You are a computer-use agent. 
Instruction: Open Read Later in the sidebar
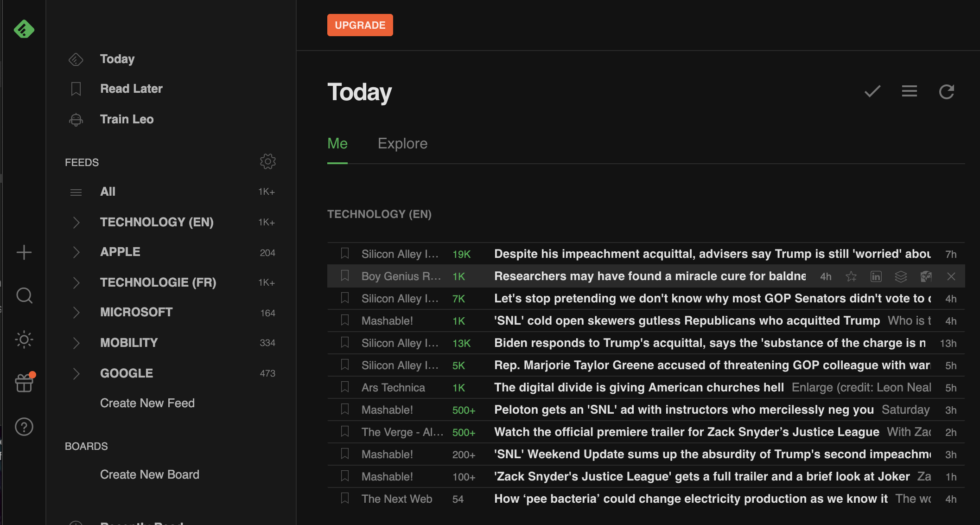(x=131, y=89)
